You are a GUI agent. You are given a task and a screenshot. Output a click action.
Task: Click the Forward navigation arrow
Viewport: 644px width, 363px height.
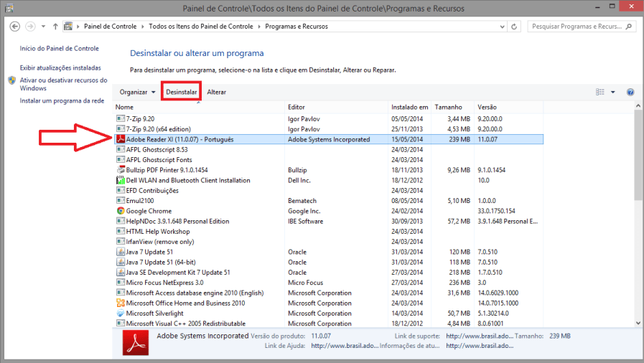pos(30,27)
